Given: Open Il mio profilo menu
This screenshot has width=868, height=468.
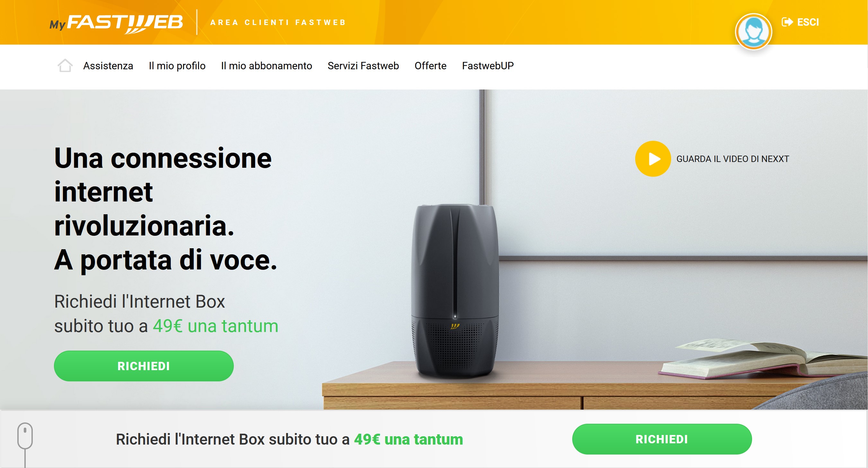Looking at the screenshot, I should point(177,66).
